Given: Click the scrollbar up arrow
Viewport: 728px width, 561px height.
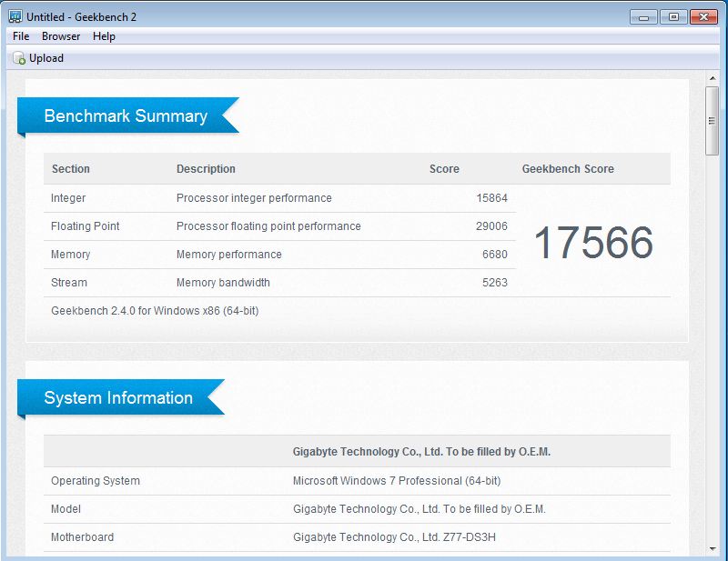Looking at the screenshot, I should [713, 78].
